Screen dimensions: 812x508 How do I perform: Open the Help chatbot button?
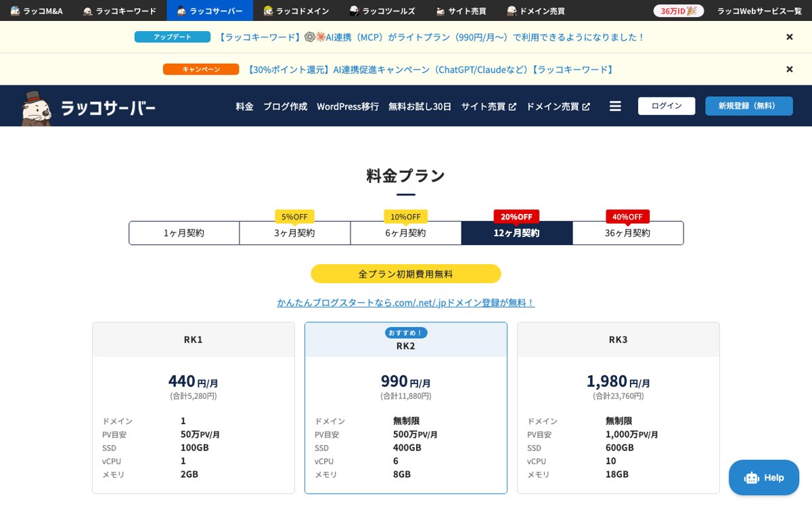click(764, 478)
